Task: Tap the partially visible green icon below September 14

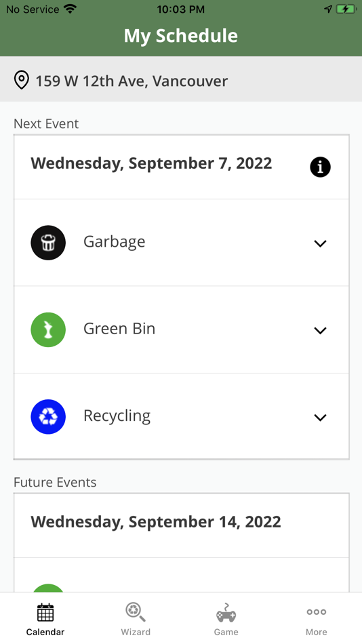Action: point(48,588)
